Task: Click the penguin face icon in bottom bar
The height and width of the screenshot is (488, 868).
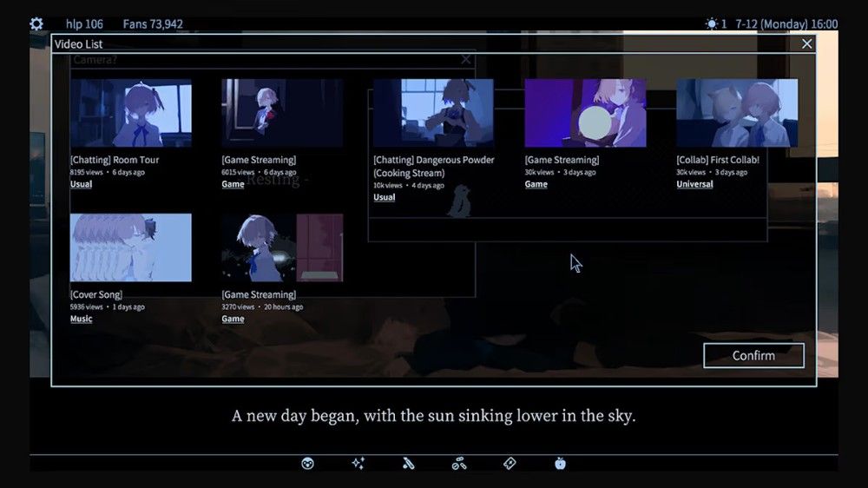Action: coord(308,464)
